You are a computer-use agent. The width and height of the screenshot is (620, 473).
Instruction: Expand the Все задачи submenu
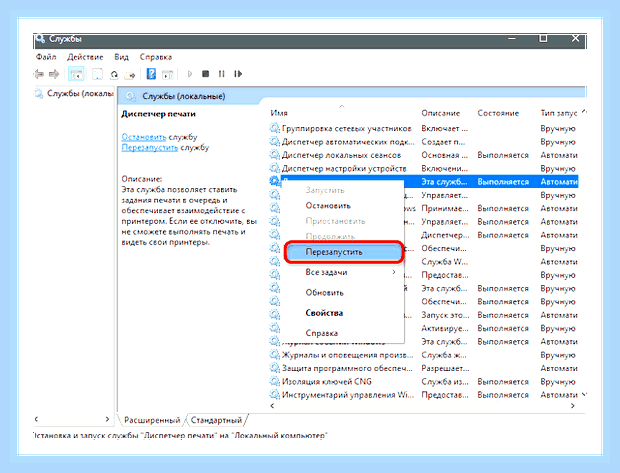pyautogui.click(x=342, y=272)
